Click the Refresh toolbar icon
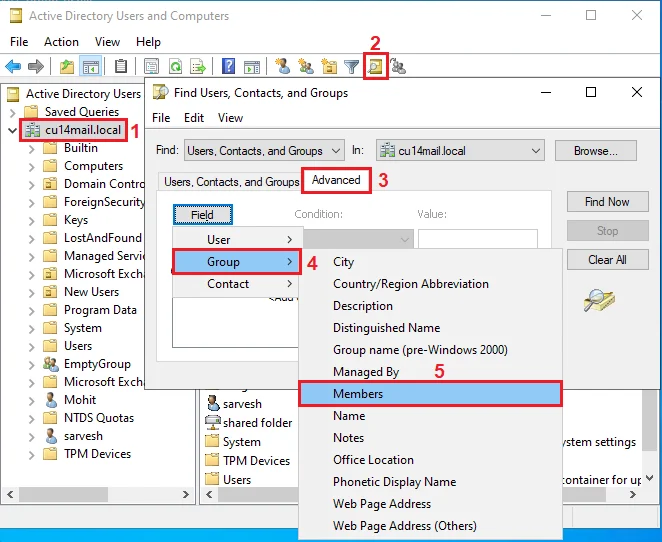Viewport: 662px width, 542px height. pyautogui.click(x=175, y=66)
